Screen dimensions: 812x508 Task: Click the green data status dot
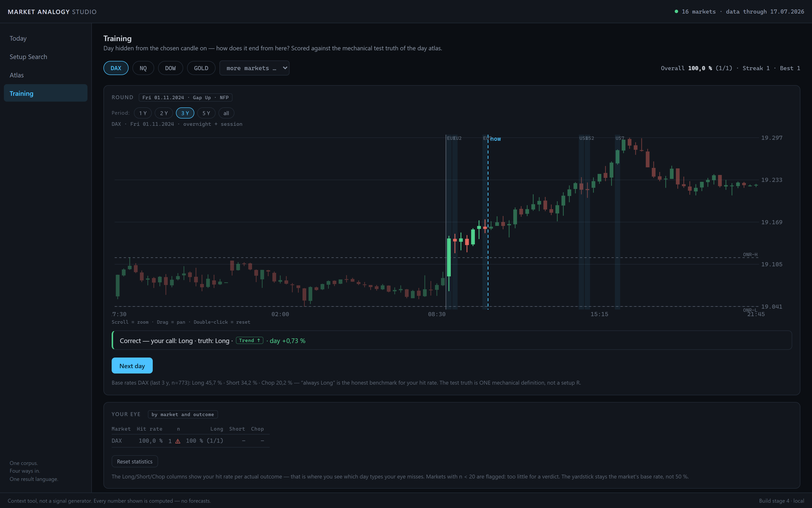(676, 11)
